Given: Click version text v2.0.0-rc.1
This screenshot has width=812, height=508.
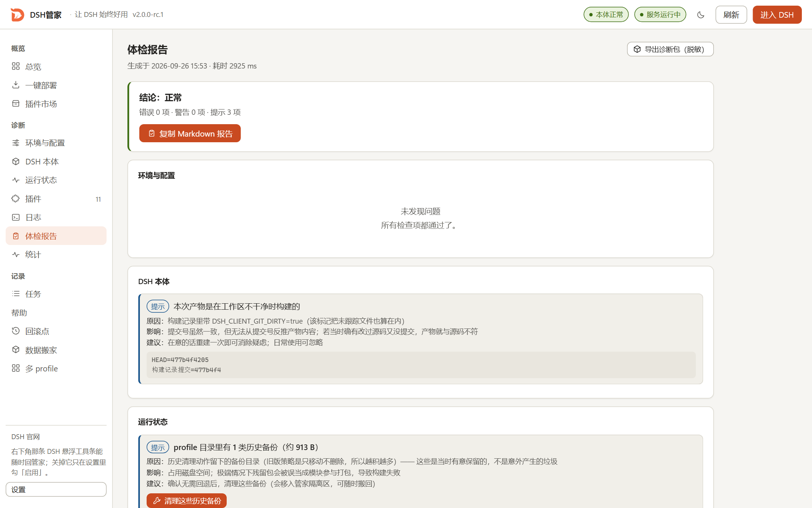Looking at the screenshot, I should click(148, 15).
